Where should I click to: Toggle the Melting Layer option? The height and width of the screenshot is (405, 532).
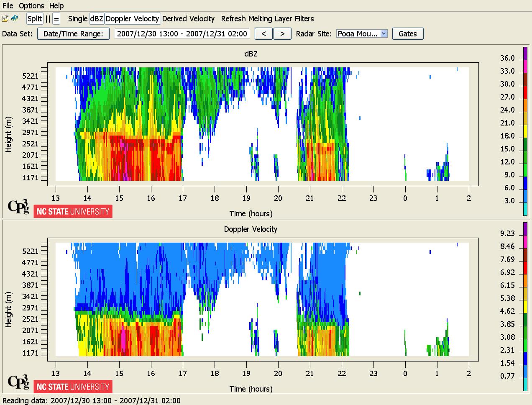click(x=271, y=19)
